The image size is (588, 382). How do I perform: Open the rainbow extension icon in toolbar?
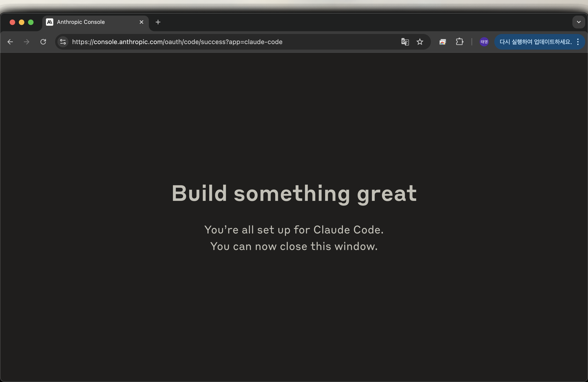pyautogui.click(x=442, y=42)
